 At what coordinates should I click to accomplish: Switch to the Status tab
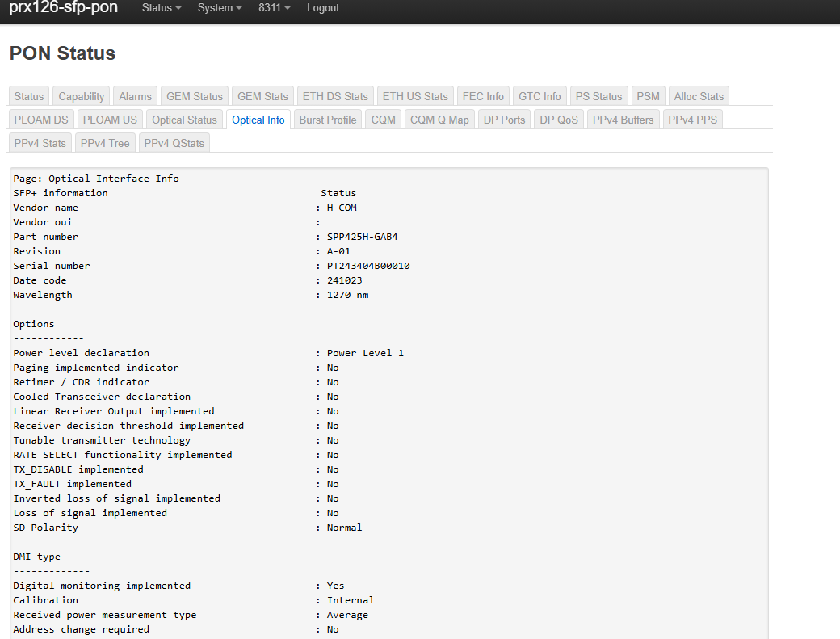(29, 96)
